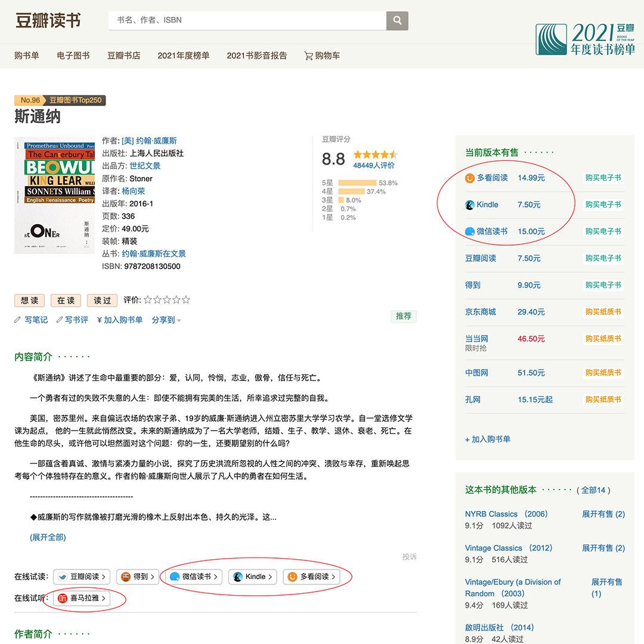Click the 豆瓣读书 logo
Screen dimensions: 644x644
point(48,20)
